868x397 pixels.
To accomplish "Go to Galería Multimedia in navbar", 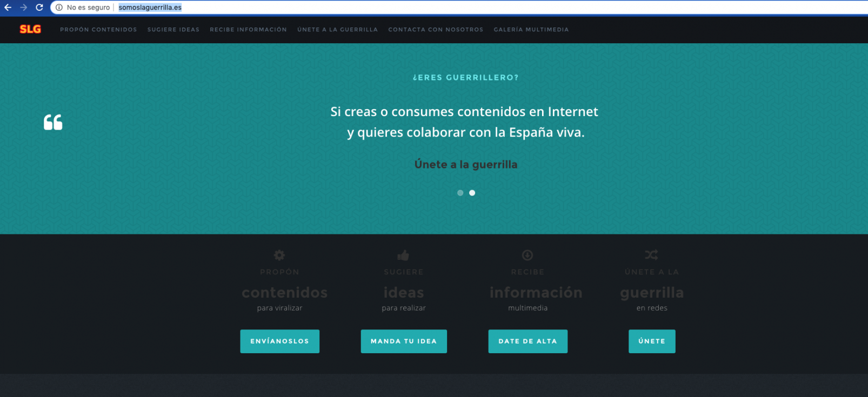I will click(531, 30).
